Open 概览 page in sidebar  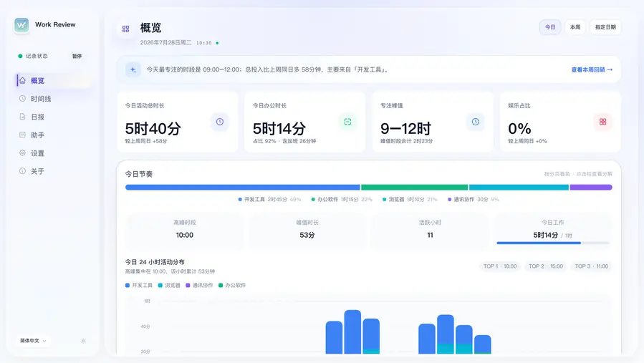[x=53, y=80]
